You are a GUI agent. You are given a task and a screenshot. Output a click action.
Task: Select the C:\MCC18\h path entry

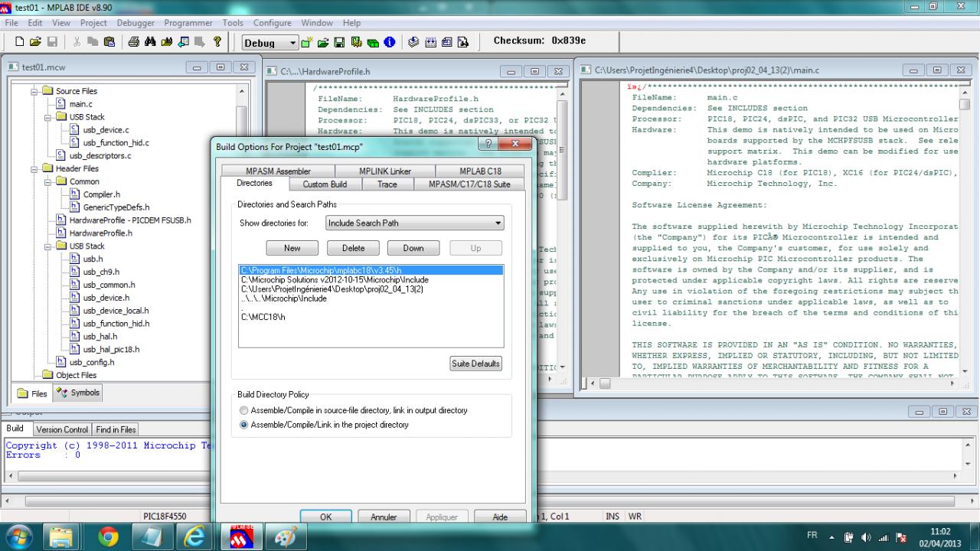click(263, 317)
